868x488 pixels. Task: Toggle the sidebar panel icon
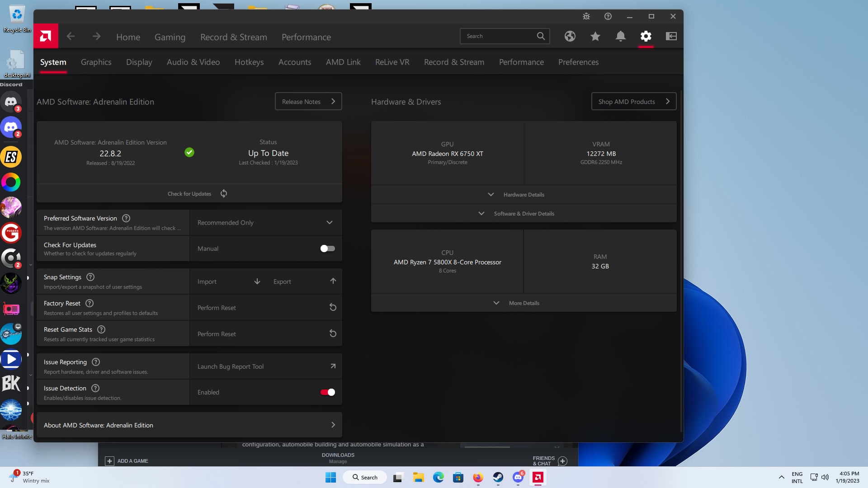click(x=671, y=36)
